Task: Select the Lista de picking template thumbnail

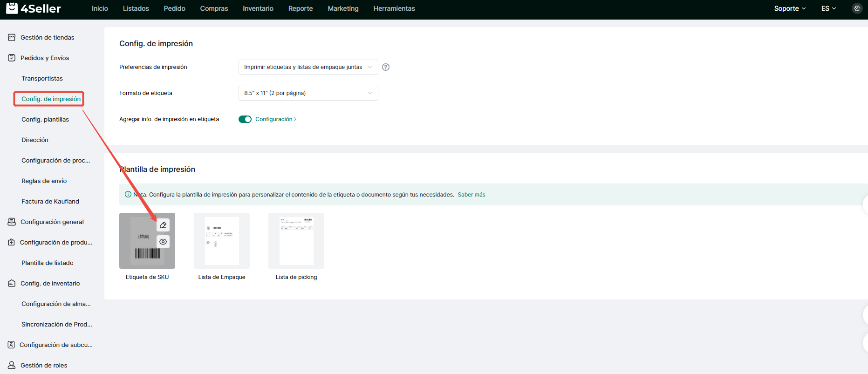Action: 296,241
